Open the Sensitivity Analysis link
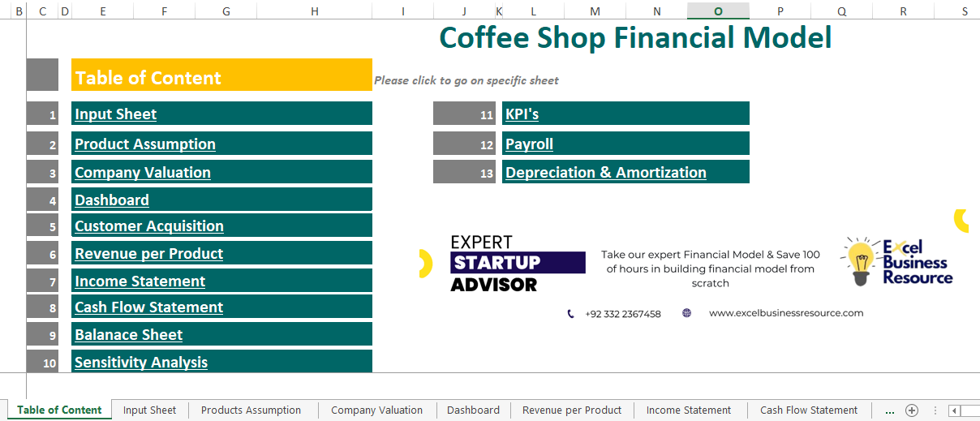The width and height of the screenshot is (980, 421). (141, 363)
